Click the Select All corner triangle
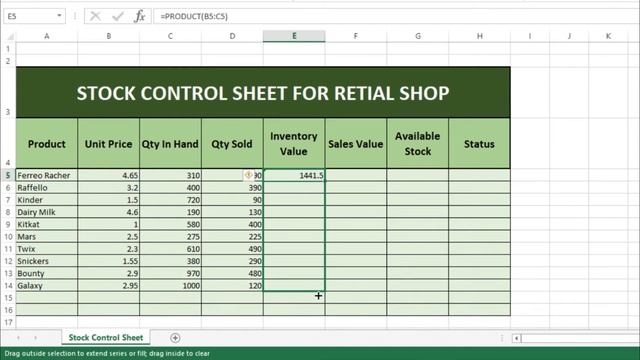 tap(10, 37)
